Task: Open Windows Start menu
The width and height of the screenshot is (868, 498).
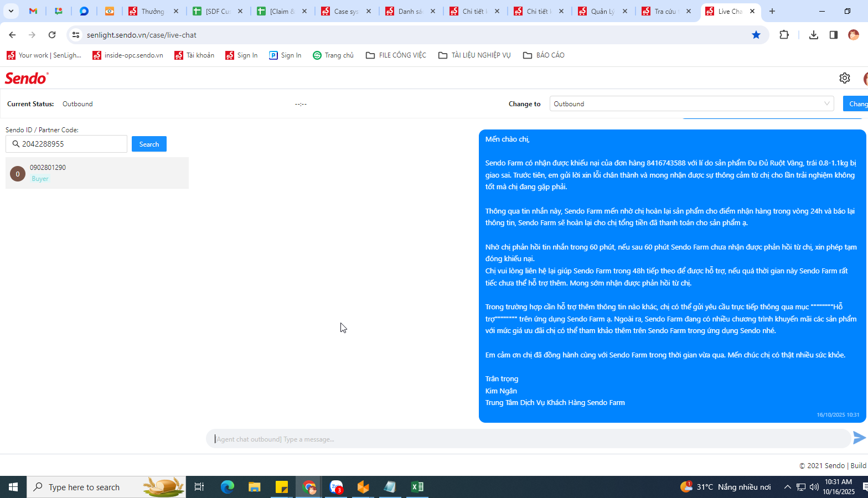Action: [13, 487]
